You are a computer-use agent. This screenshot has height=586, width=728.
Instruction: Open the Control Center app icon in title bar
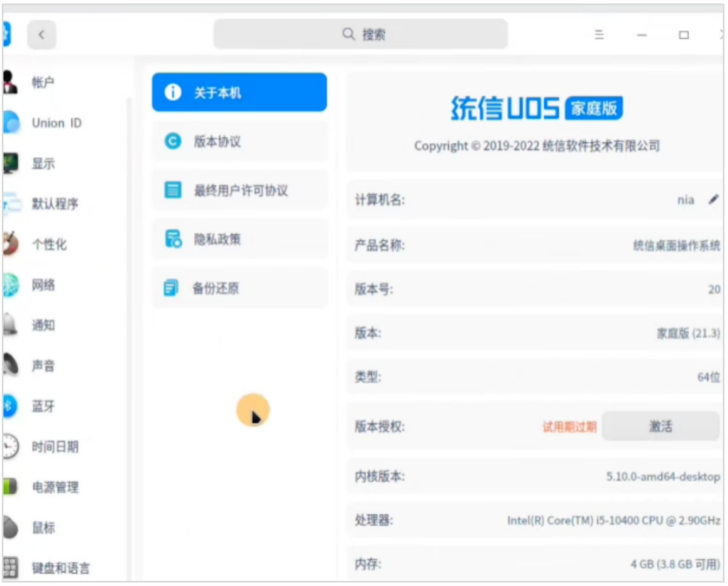click(x=6, y=34)
